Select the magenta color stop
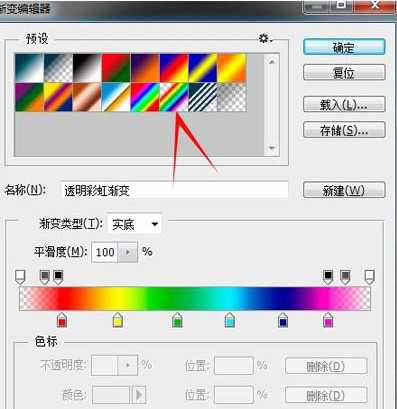 pos(328,320)
